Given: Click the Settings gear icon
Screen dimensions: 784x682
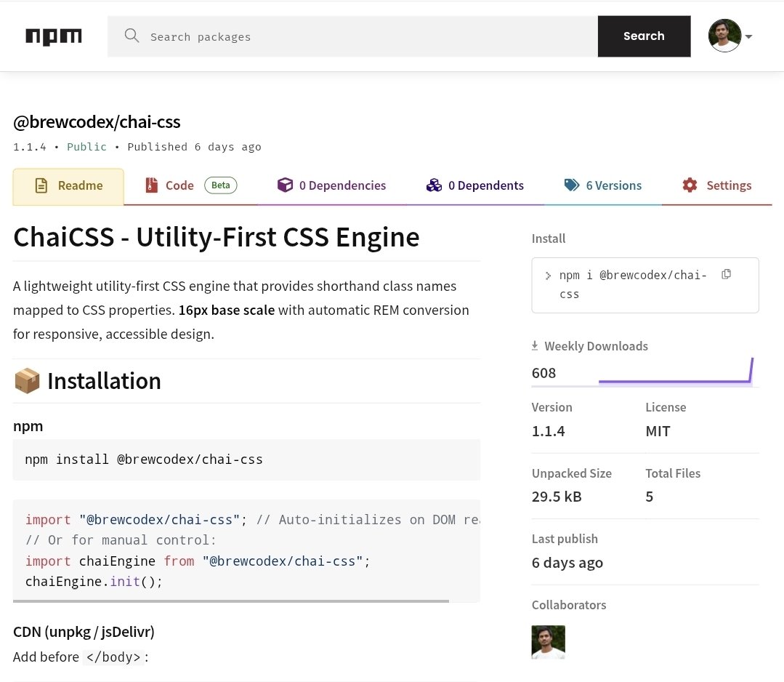Looking at the screenshot, I should (x=690, y=185).
